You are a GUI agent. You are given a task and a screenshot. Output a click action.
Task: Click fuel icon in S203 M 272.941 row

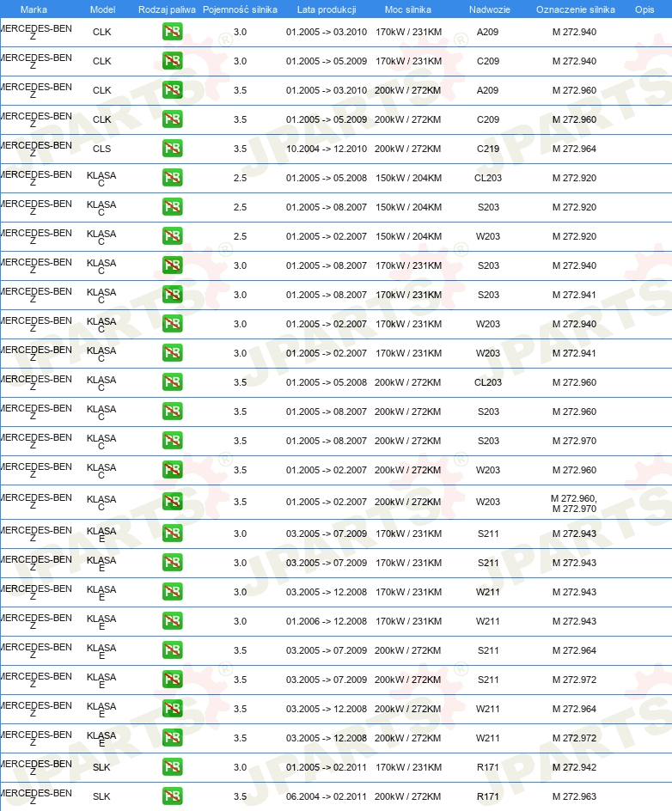172,295
